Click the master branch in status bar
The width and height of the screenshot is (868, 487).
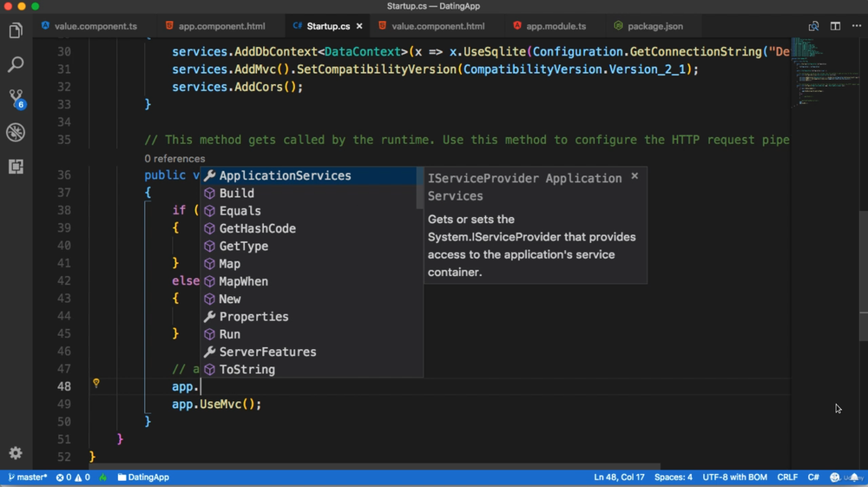(27, 477)
